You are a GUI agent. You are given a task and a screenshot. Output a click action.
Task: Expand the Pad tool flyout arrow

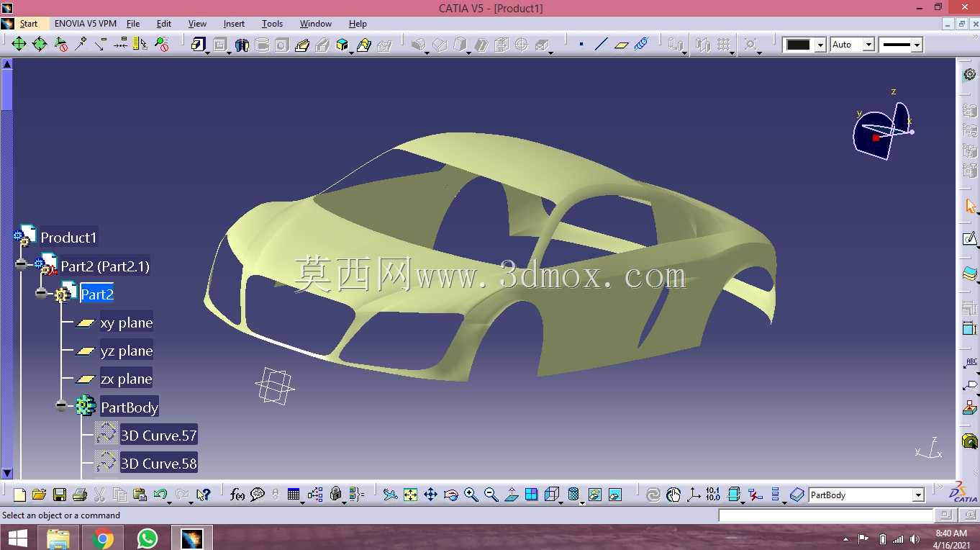(207, 53)
